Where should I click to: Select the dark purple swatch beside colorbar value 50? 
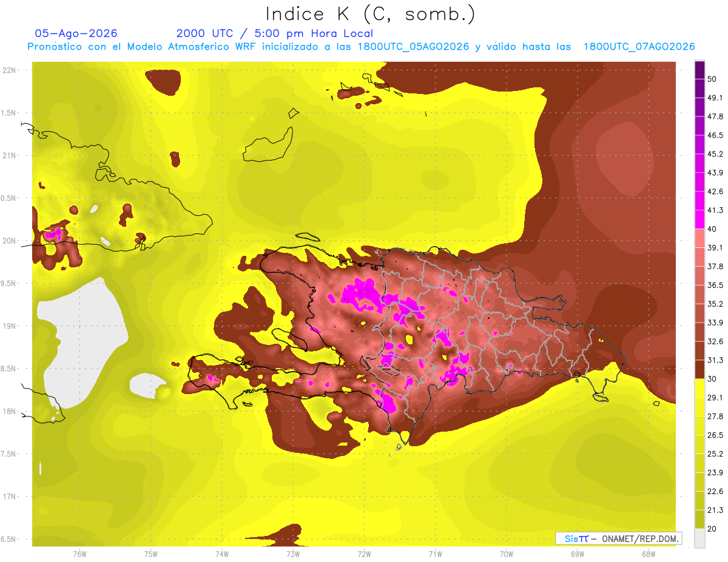(699, 70)
